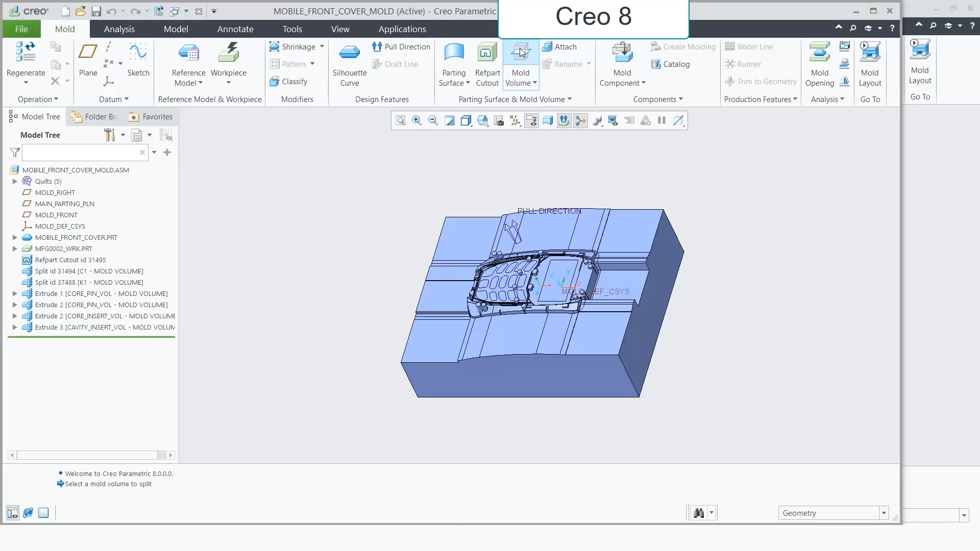Zoom out using graphics toolbar
980x551 pixels.
(x=433, y=120)
